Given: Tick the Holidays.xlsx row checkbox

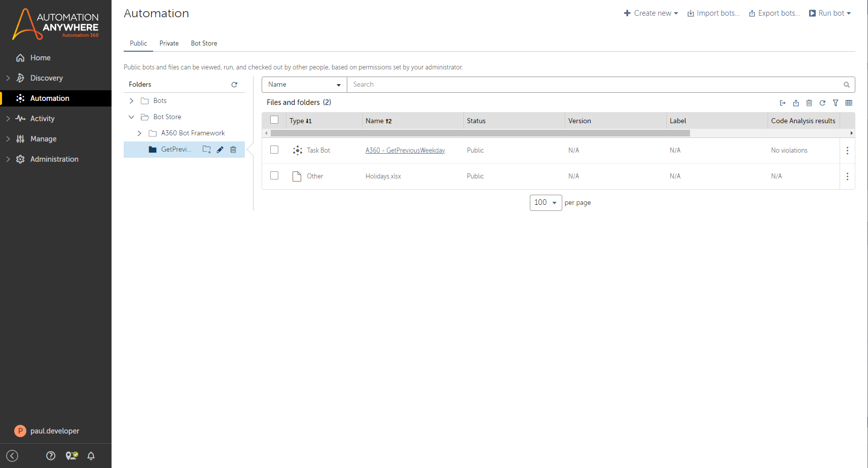Looking at the screenshot, I should [274, 176].
